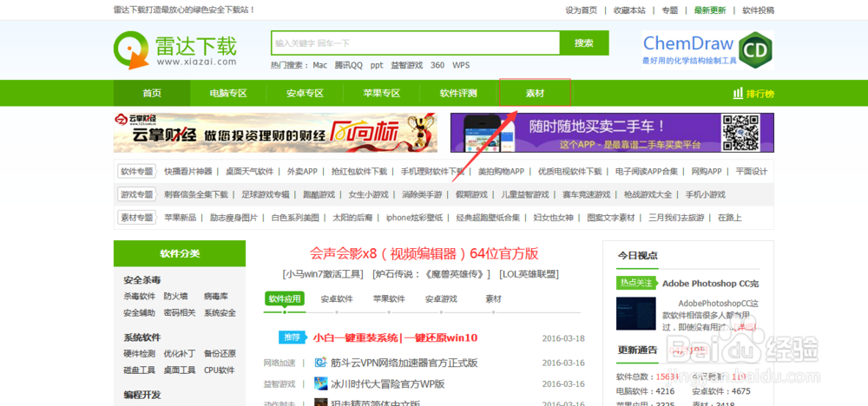
Task: Open the 安卓专区 nav item
Action: pos(305,93)
